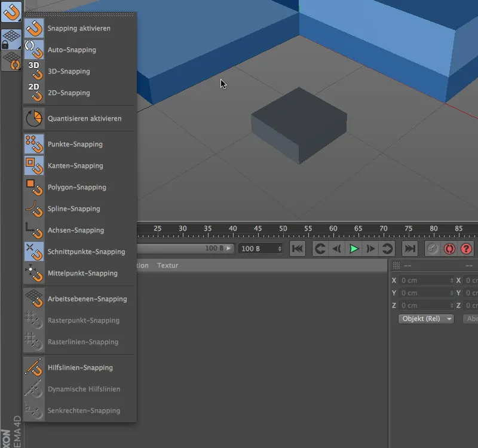Open the Textur menu

168,265
